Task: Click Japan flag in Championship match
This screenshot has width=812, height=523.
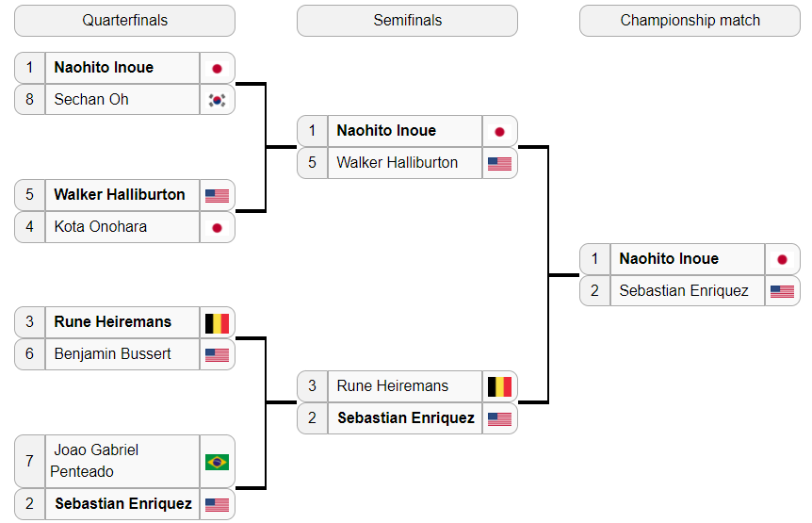Action: pos(782,259)
